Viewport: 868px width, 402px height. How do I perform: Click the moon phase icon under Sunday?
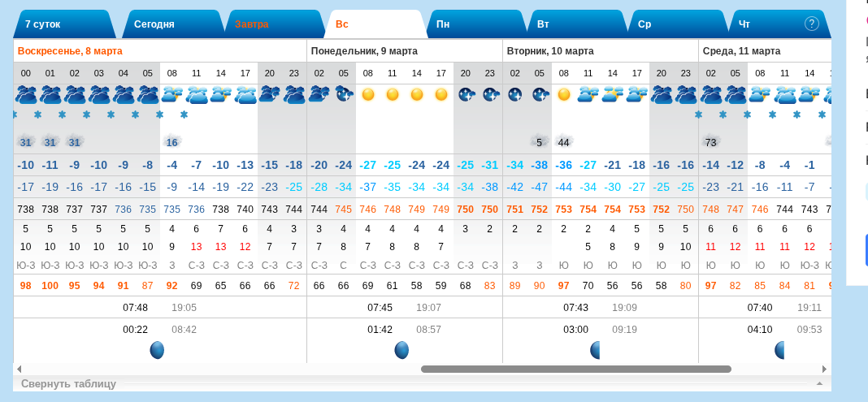click(157, 350)
